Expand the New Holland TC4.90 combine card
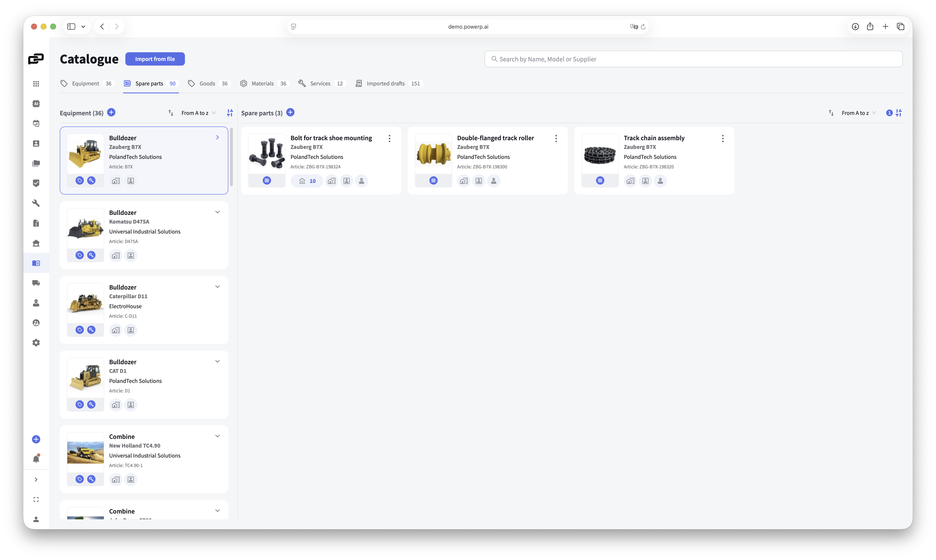 point(218,436)
